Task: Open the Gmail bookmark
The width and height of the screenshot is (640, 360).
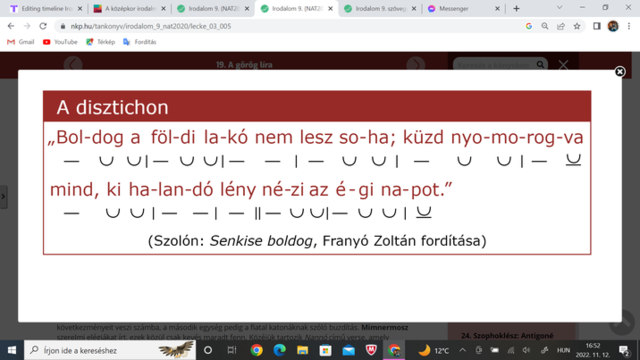Action: click(x=21, y=42)
